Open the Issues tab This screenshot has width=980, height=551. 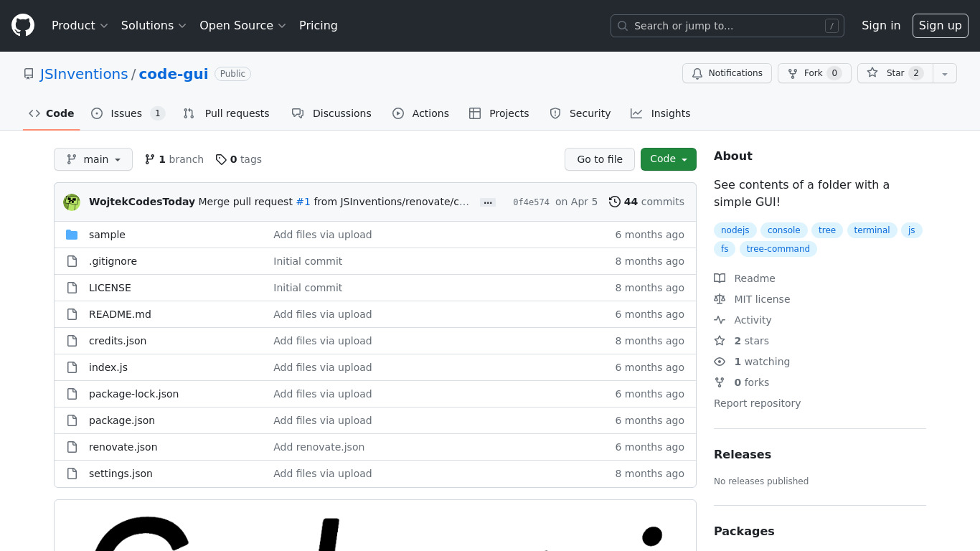pos(128,113)
